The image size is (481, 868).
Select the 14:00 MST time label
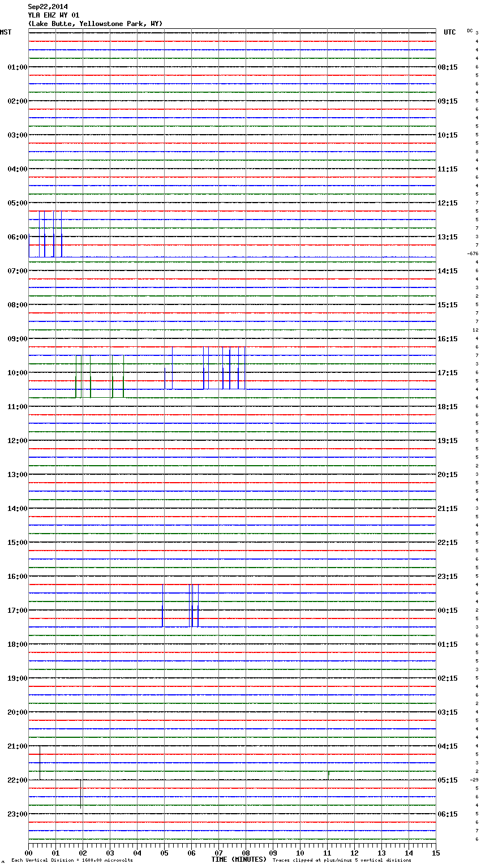coord(18,509)
